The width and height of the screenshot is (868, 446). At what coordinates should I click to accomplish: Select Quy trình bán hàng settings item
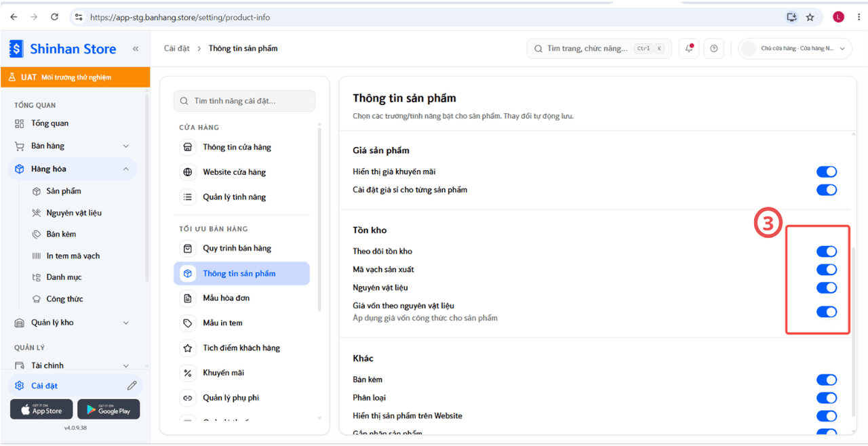click(x=241, y=249)
